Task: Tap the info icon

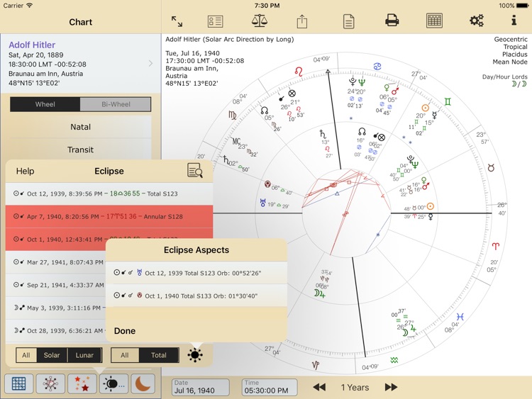Action: 514,21
